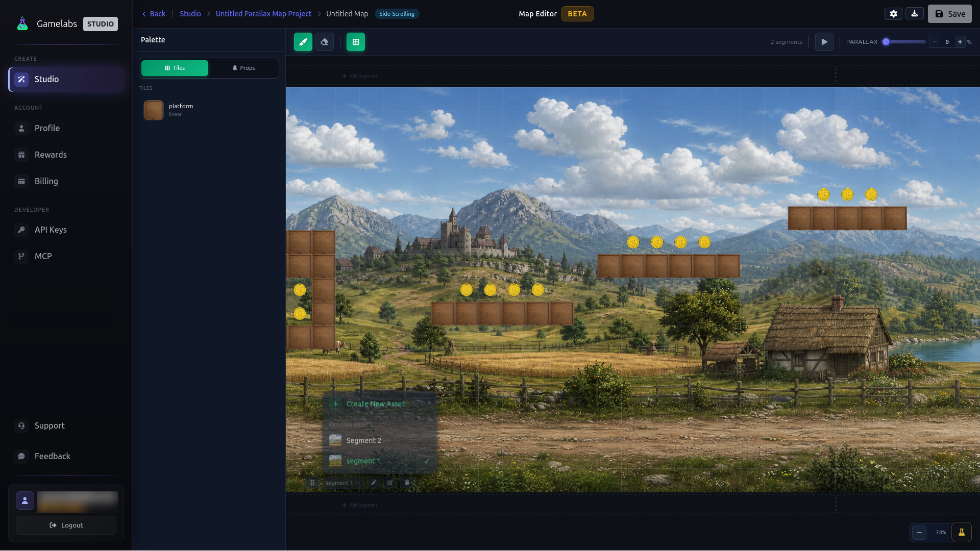Select the eraser tool
This screenshot has height=551, width=980.
(x=325, y=42)
